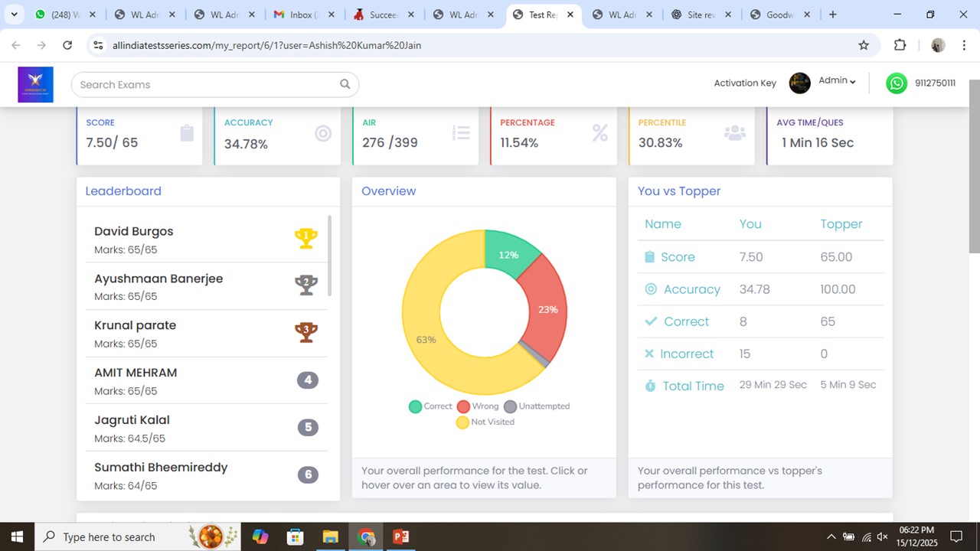Viewport: 980px width, 551px height.
Task: Reload the test report page
Action: point(67,45)
